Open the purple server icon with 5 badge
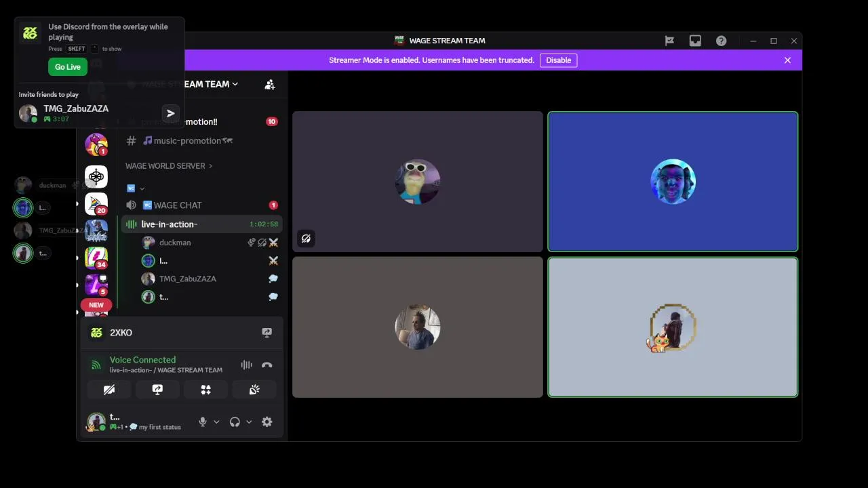The height and width of the screenshot is (488, 868). coord(96,285)
